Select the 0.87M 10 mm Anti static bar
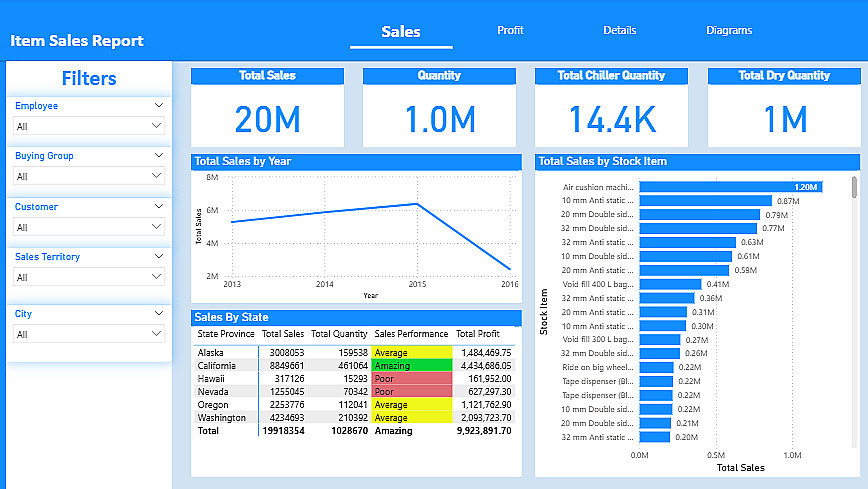 point(706,200)
